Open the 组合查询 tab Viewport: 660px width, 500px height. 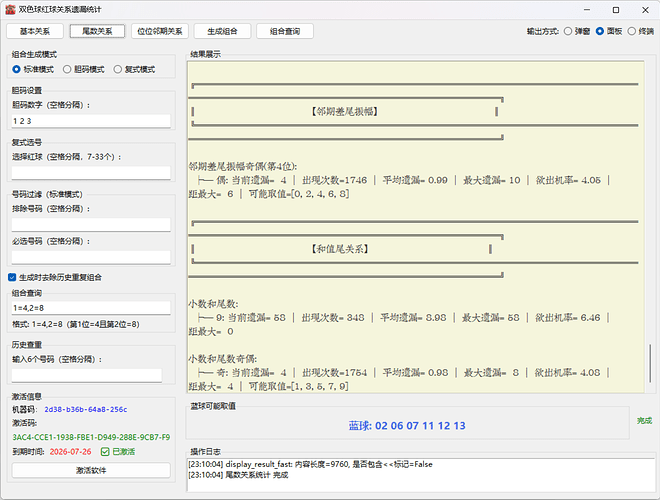point(285,31)
